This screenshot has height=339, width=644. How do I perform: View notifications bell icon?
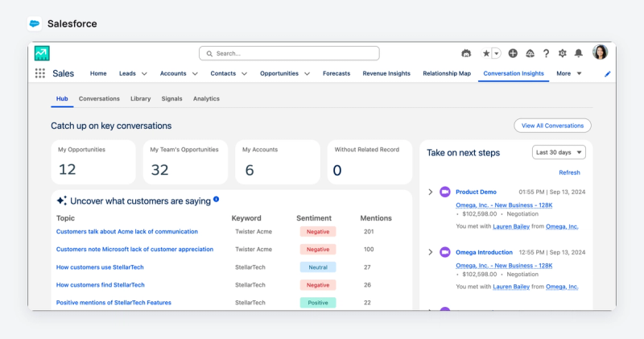pyautogui.click(x=578, y=53)
